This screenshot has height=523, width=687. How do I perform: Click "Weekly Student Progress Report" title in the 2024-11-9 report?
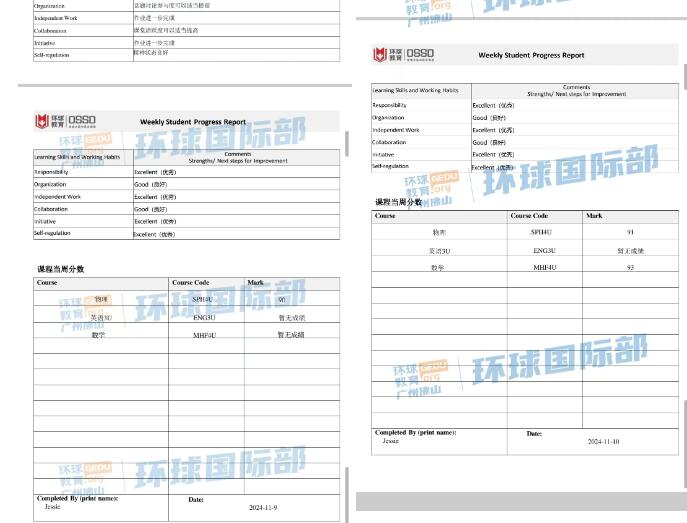click(193, 122)
